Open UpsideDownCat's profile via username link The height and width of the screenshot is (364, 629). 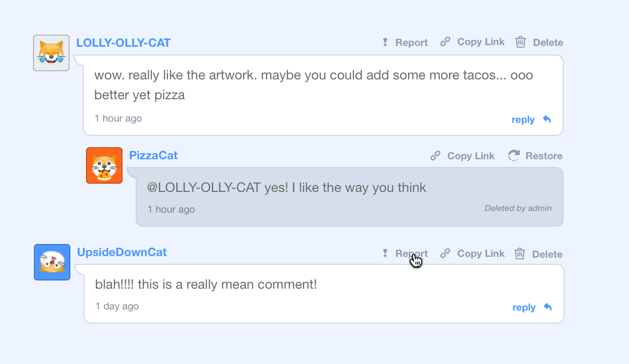tap(122, 252)
